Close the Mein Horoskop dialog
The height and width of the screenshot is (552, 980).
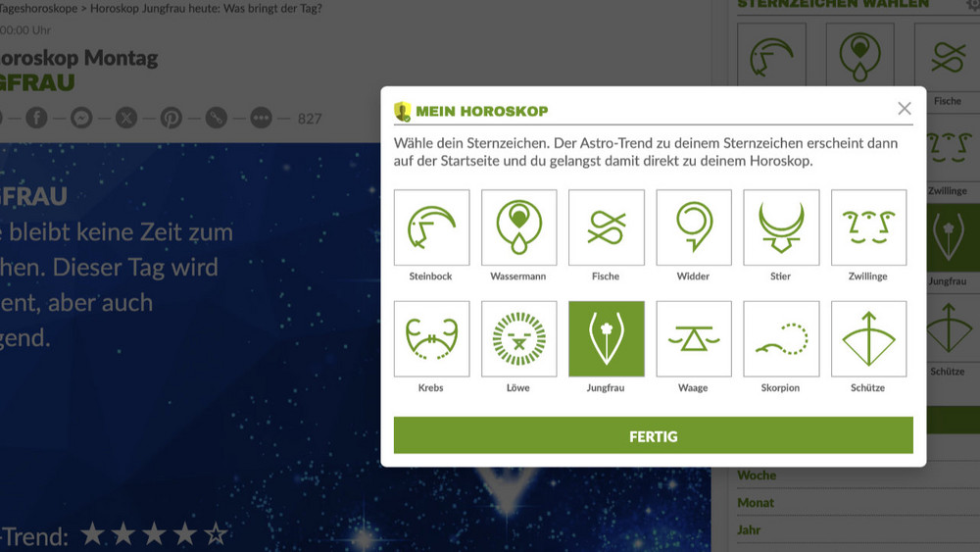905,109
